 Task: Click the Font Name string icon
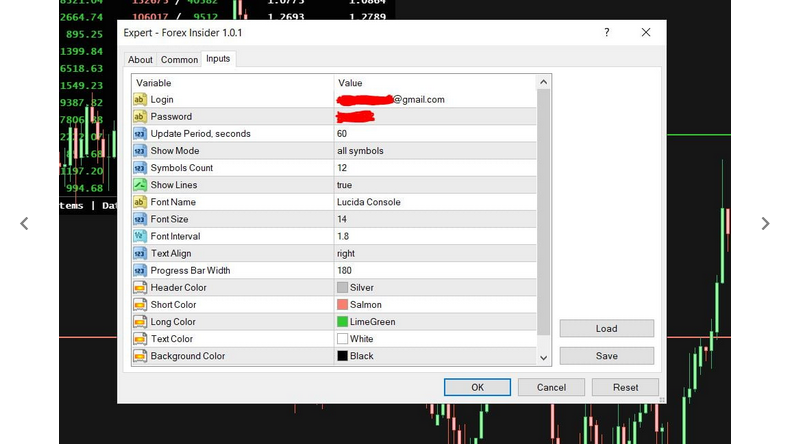[140, 202]
